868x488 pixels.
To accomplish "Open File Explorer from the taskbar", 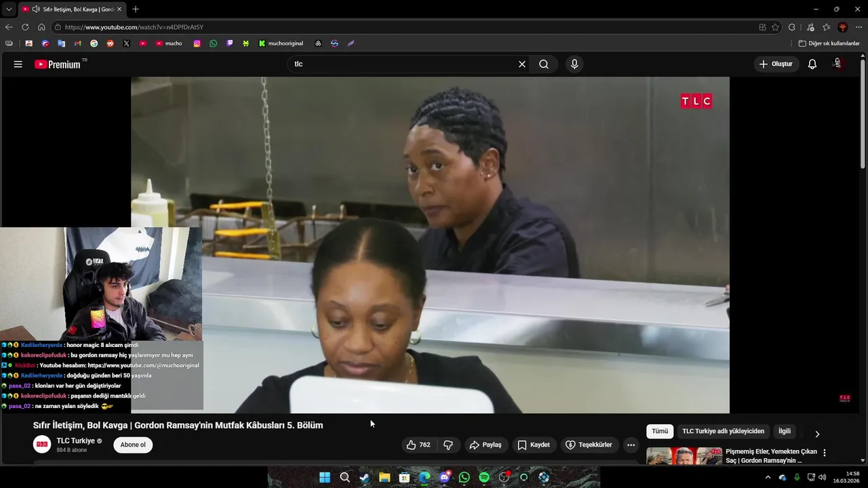I will click(384, 477).
